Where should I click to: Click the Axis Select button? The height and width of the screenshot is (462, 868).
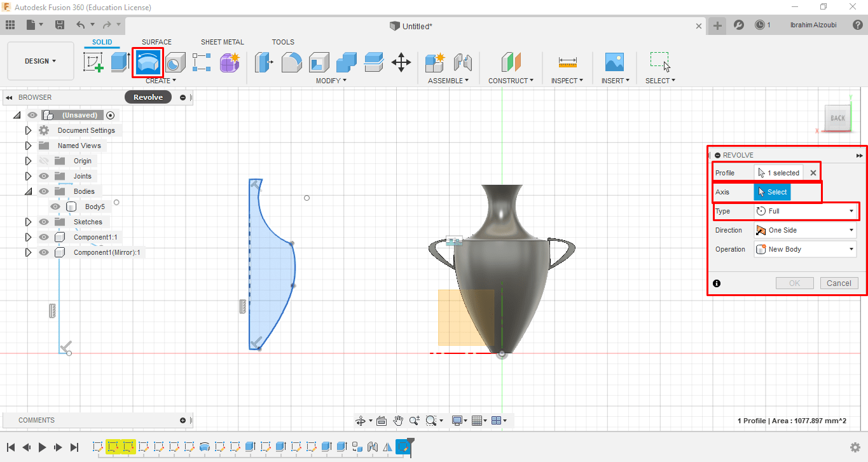(x=773, y=192)
